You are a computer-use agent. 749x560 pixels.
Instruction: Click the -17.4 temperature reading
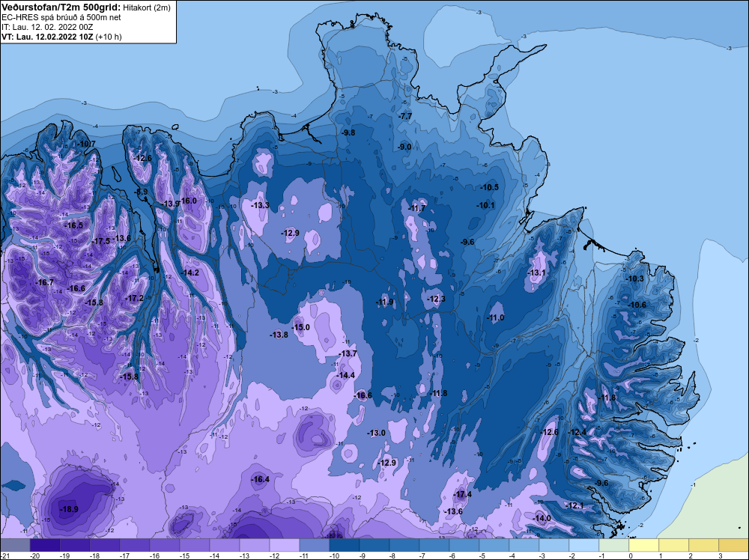tap(462, 494)
